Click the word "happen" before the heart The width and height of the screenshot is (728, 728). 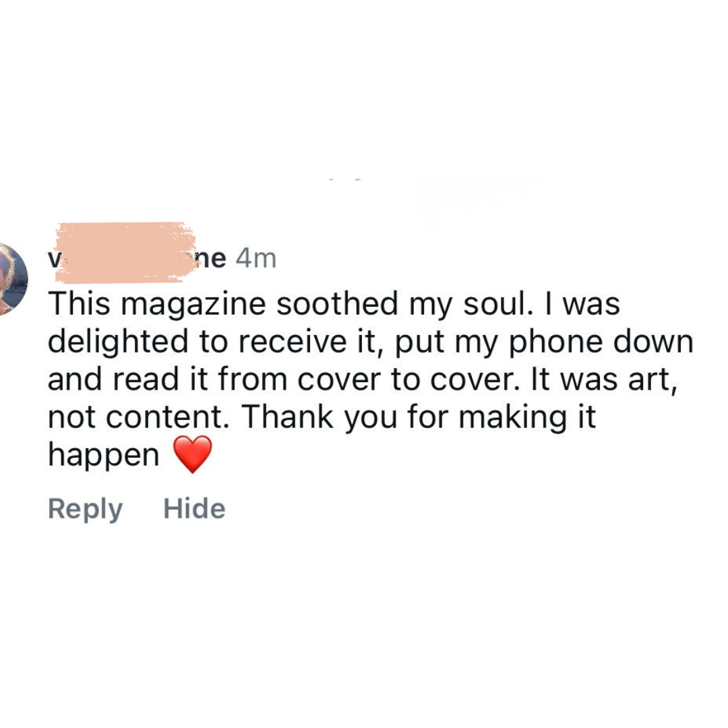pos(104,456)
